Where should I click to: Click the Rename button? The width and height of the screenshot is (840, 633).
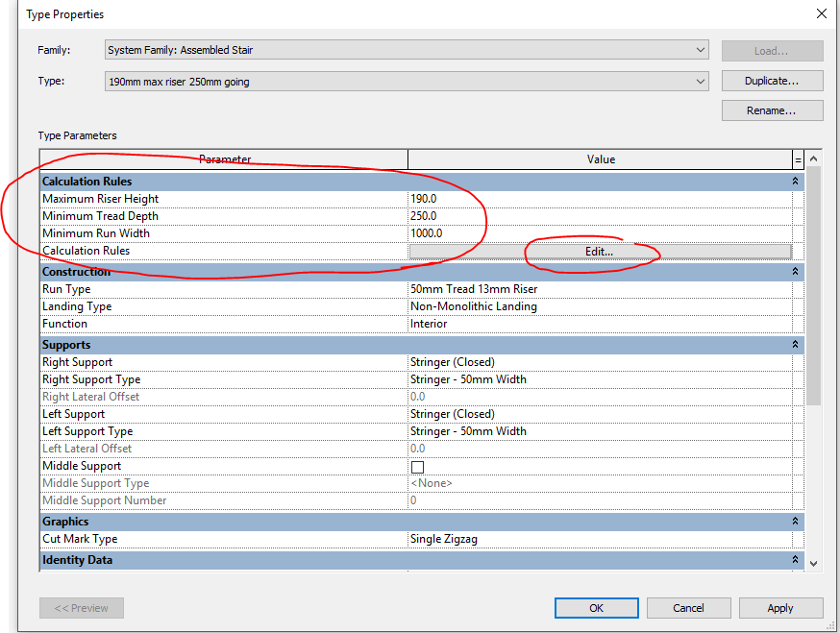click(772, 110)
